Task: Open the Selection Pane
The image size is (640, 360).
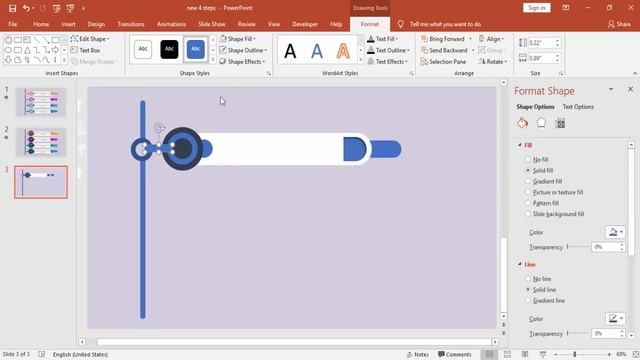Action: click(x=443, y=62)
